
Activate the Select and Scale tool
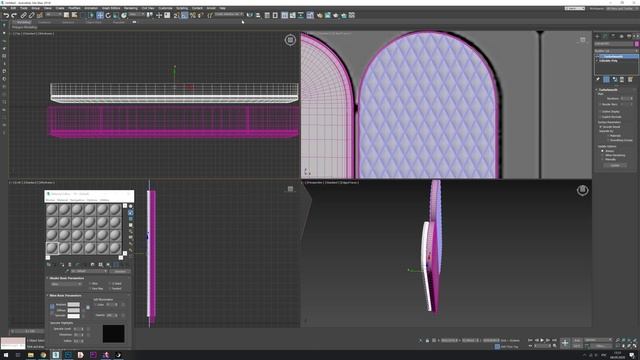click(116, 15)
